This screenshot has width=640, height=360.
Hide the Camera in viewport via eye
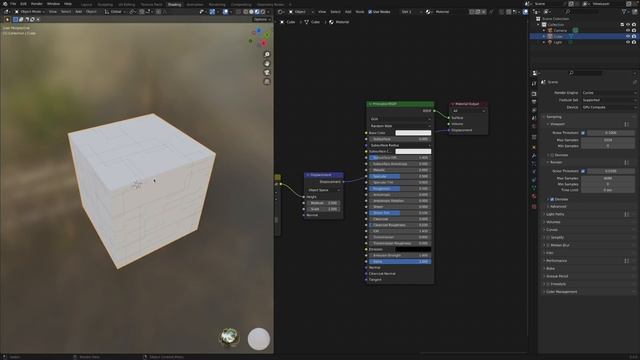click(x=628, y=30)
